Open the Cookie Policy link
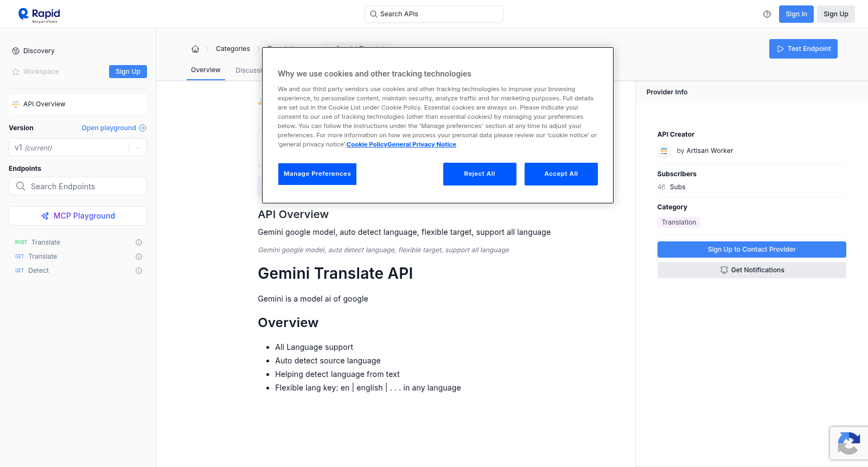Screen dimensions: 868x467 coord(367,144)
